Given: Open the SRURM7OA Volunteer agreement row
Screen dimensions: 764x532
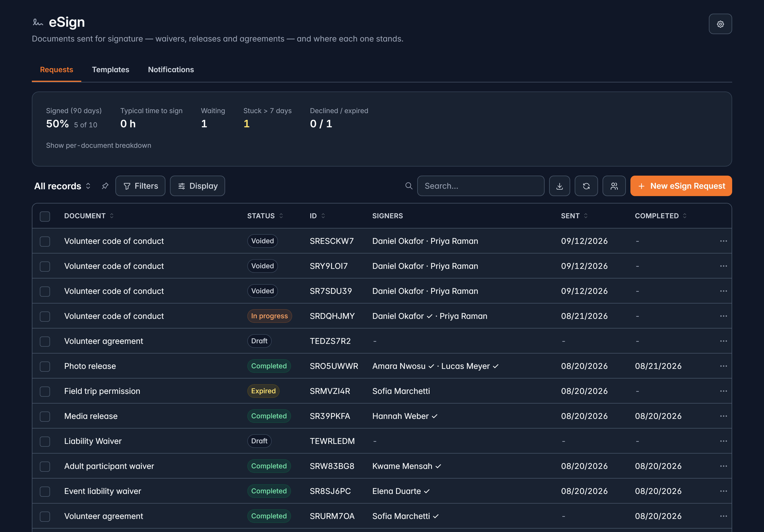Looking at the screenshot, I should pyautogui.click(x=382, y=516).
